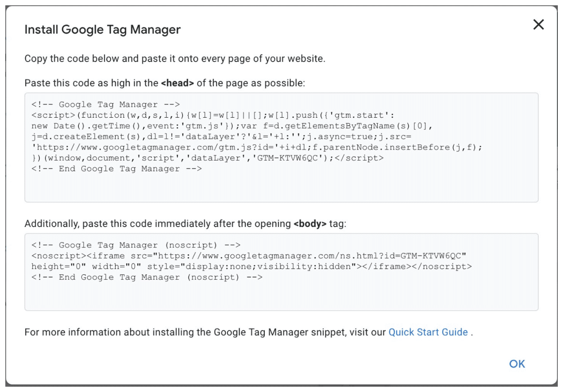564x392 pixels.
Task: Click the X to close the dialog
Action: tap(538, 25)
